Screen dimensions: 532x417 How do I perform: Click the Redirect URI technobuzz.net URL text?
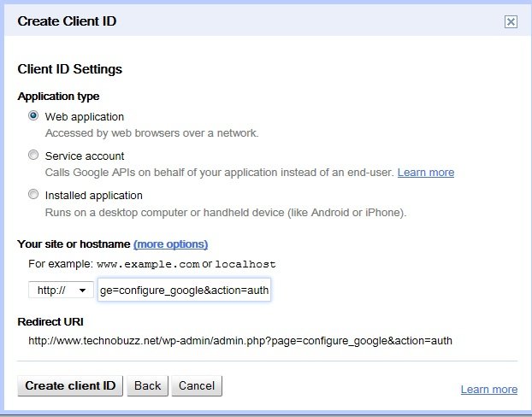point(240,341)
